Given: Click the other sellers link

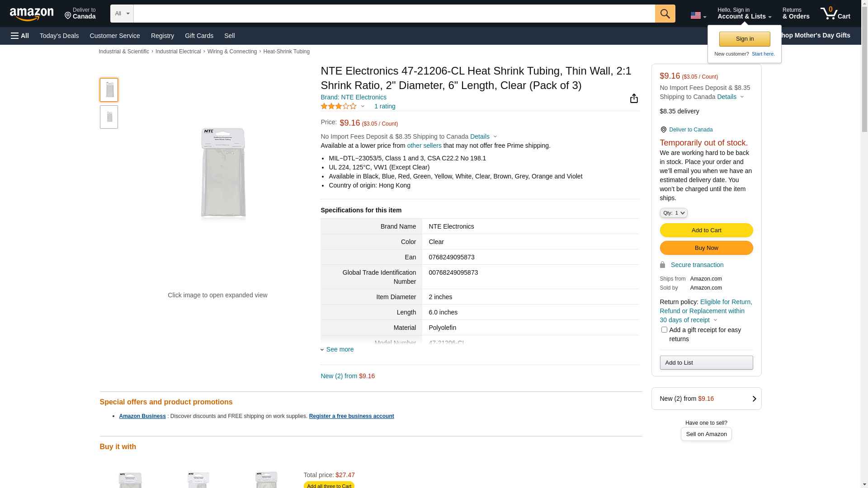Looking at the screenshot, I should coord(424,145).
